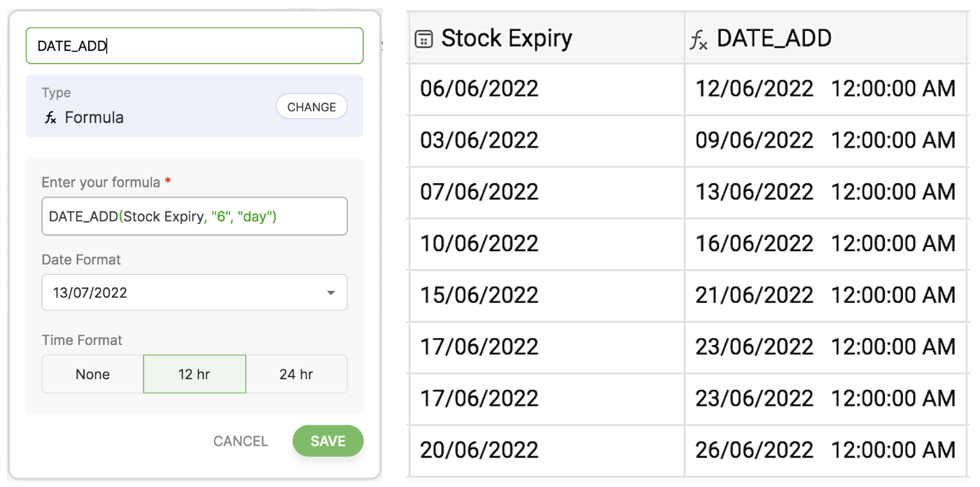Click the formula fx icon beside Formula type
The height and width of the screenshot is (487, 980).
(50, 118)
